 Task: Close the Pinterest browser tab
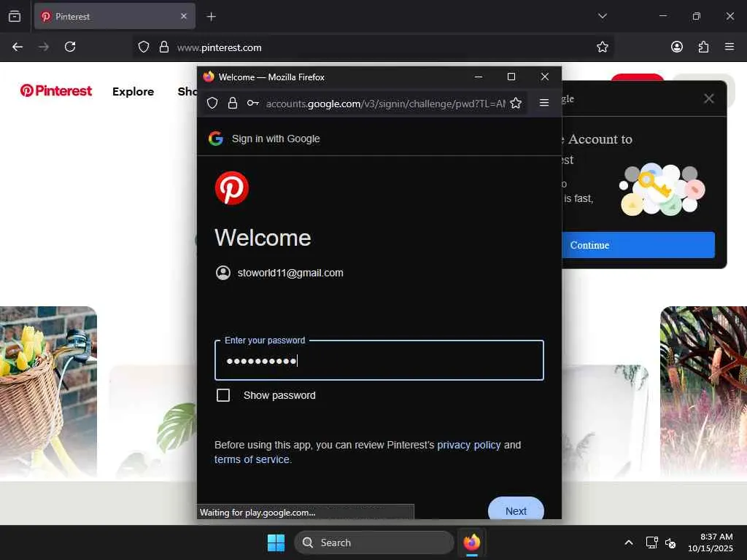click(x=184, y=16)
